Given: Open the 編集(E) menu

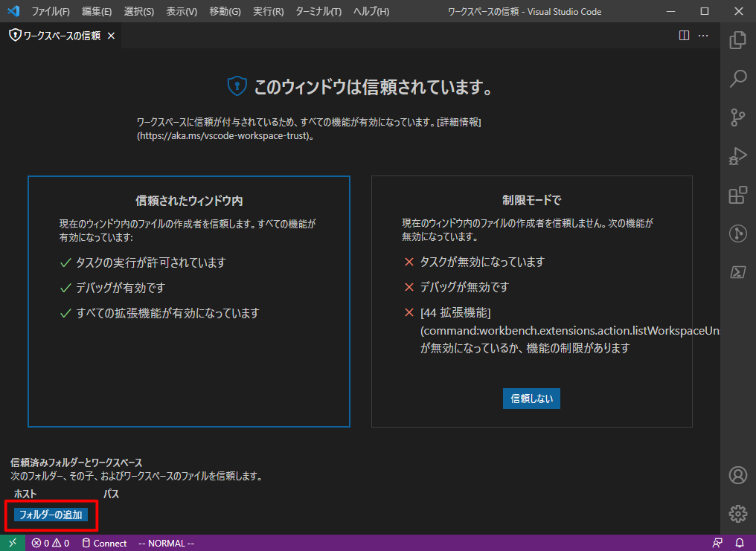Looking at the screenshot, I should 97,11.
